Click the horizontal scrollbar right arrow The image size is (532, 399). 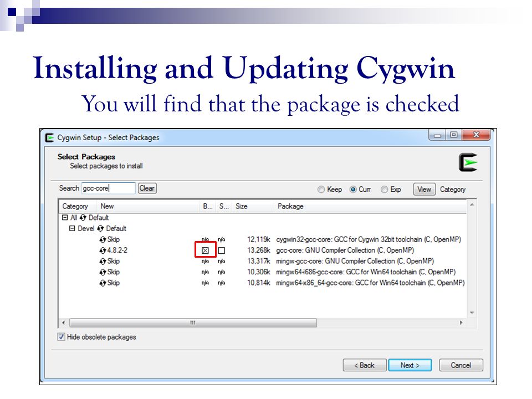point(461,323)
